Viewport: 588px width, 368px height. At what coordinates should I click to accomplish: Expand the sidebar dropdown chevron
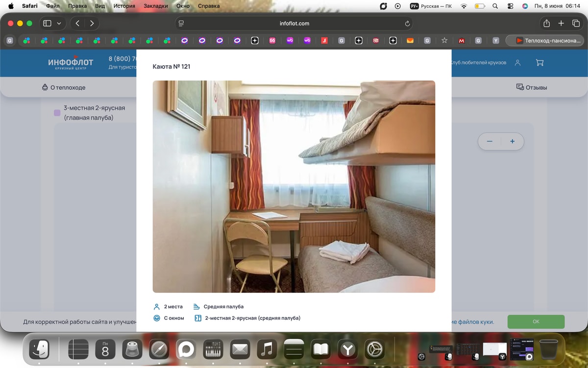(x=59, y=23)
